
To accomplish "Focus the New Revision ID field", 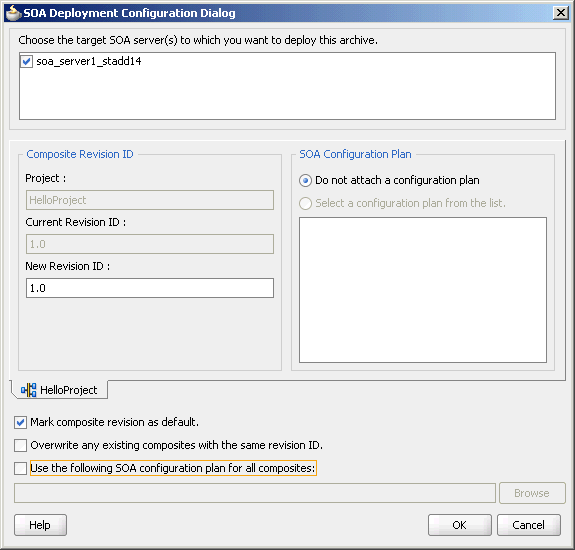I will coord(150,288).
